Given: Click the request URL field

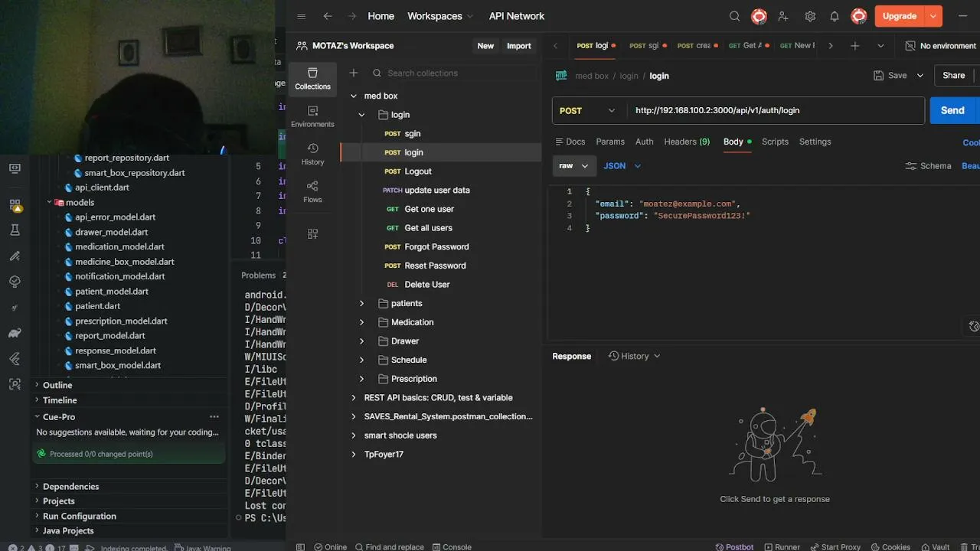Looking at the screenshot, I should (776, 111).
